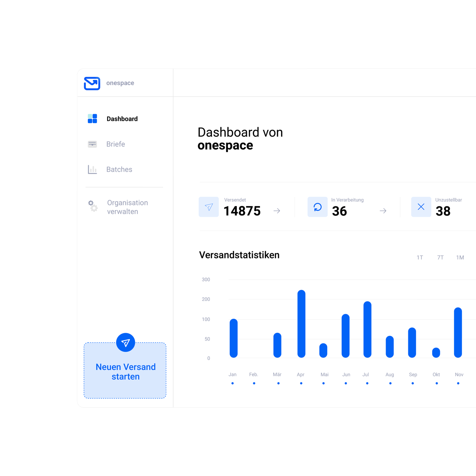The width and height of the screenshot is (476, 476).
Task: Click the Unzustellbar X icon
Action: click(x=421, y=207)
